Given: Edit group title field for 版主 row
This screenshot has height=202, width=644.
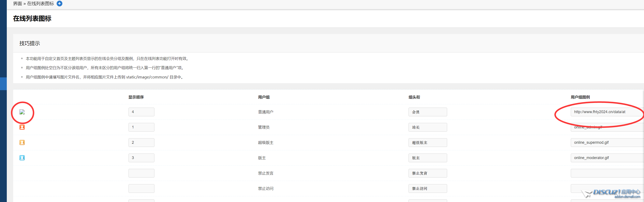Looking at the screenshot, I should coord(428,158).
